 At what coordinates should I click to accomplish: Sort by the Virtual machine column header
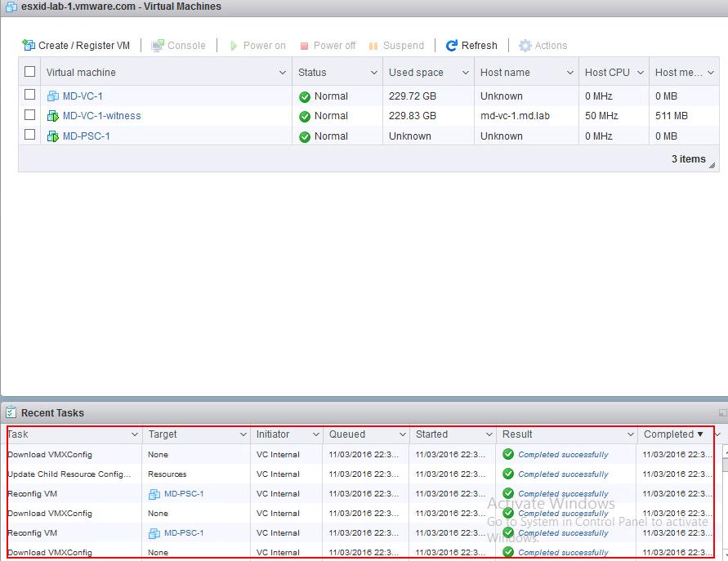(81, 73)
